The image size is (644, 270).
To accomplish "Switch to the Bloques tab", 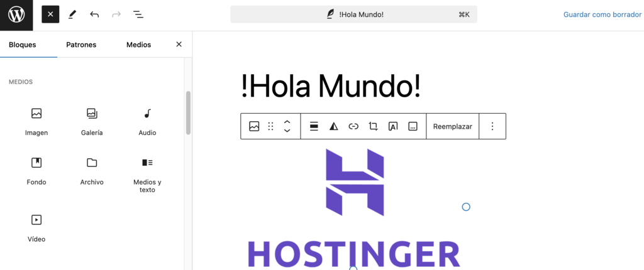I will [23, 45].
